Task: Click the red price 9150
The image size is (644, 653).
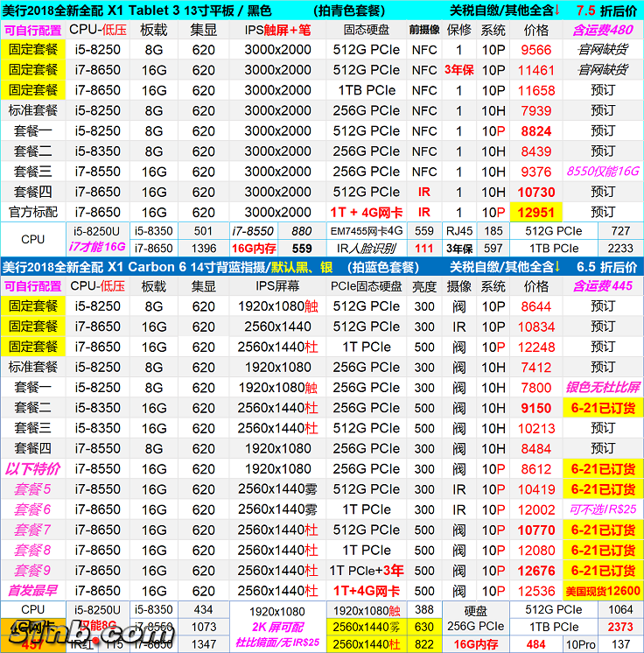Action: [536, 408]
